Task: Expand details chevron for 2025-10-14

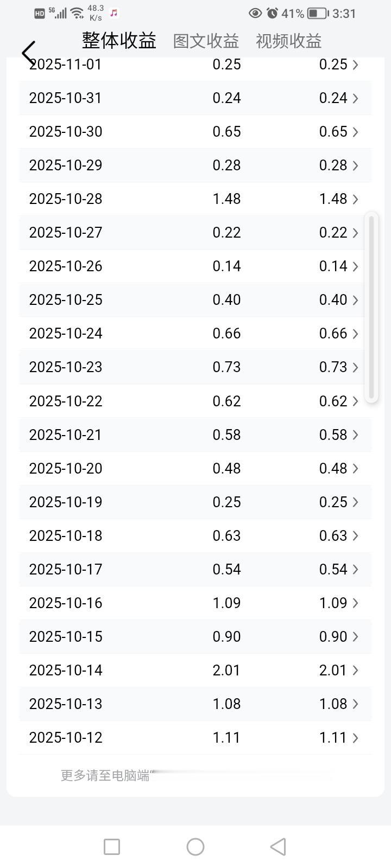Action: [x=355, y=671]
